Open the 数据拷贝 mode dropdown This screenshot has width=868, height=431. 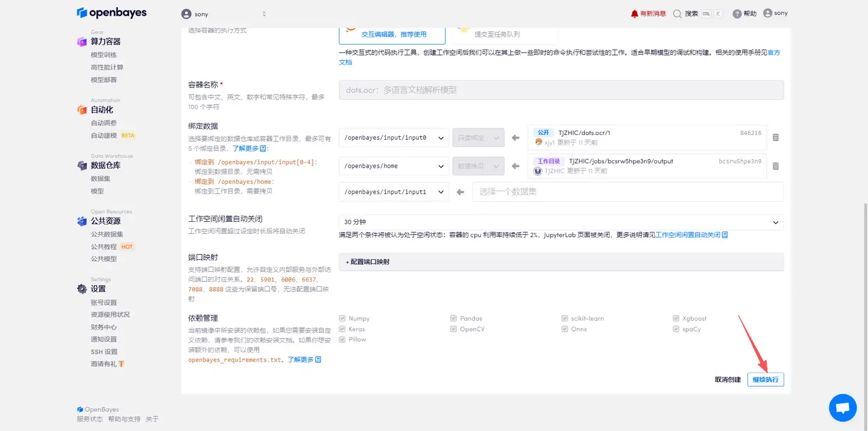pos(479,166)
